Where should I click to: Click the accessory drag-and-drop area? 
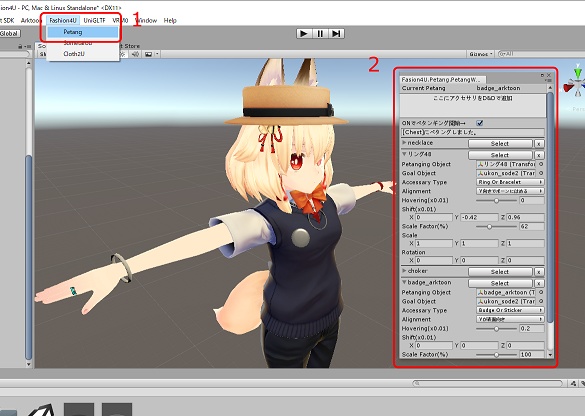tap(473, 106)
